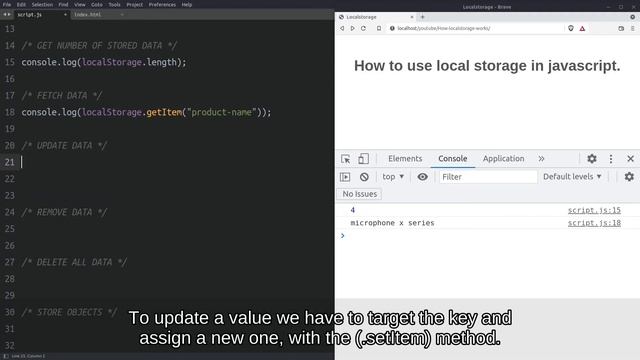Image resolution: width=640 pixels, height=360 pixels.
Task: Expand more DevTools tabs chevron
Action: click(541, 159)
